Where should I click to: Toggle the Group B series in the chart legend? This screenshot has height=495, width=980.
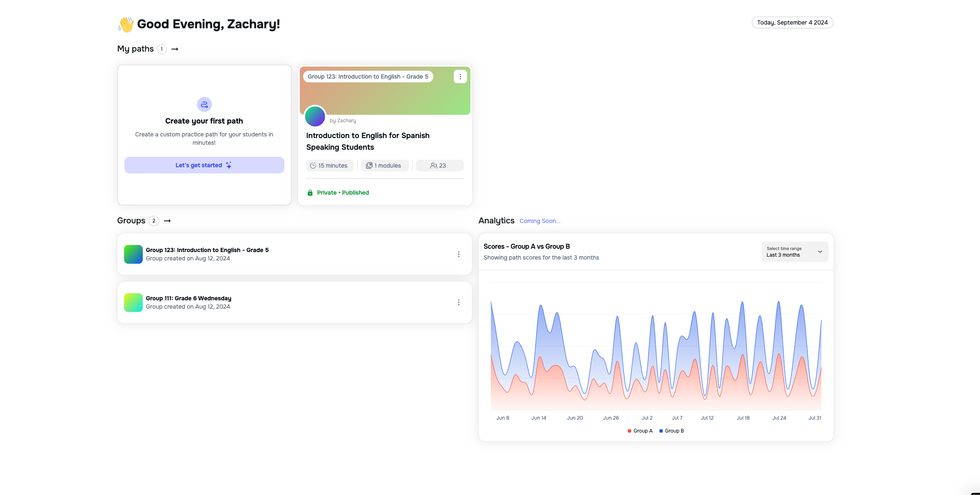[672, 431]
